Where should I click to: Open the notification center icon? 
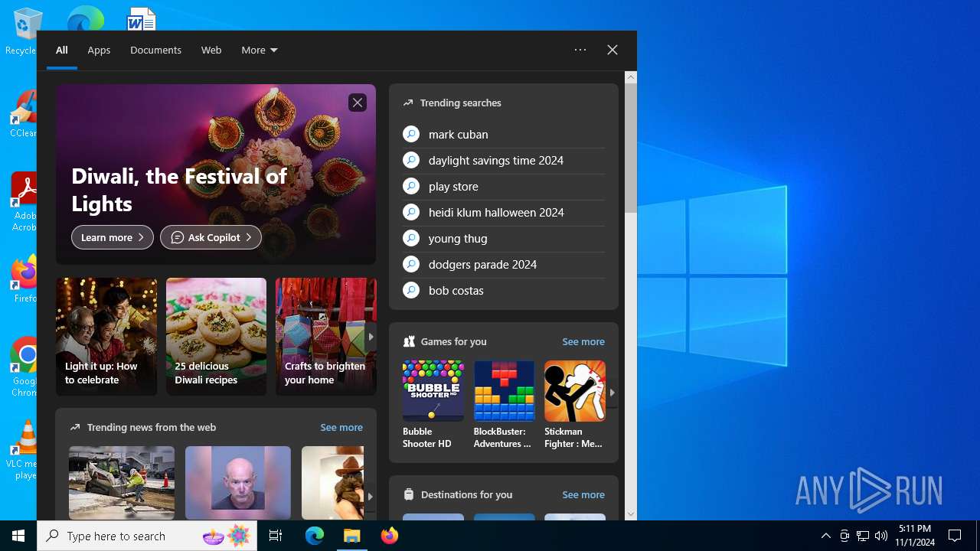[x=955, y=536]
